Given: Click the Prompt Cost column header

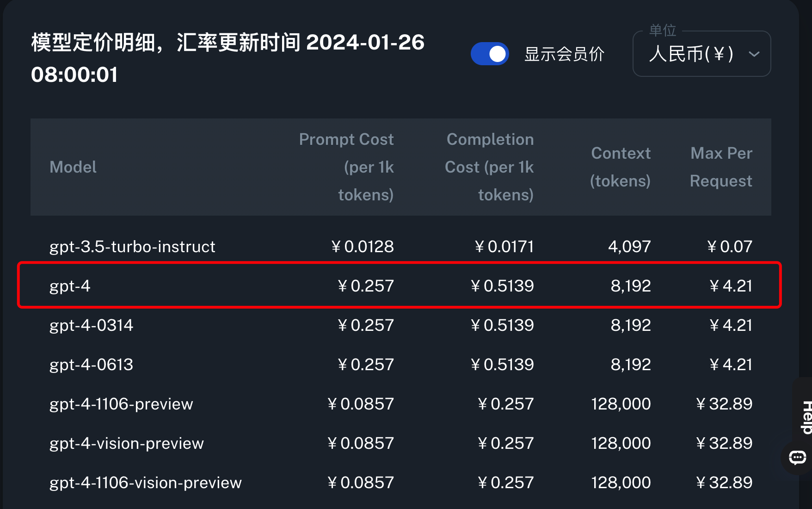Looking at the screenshot, I should [346, 167].
